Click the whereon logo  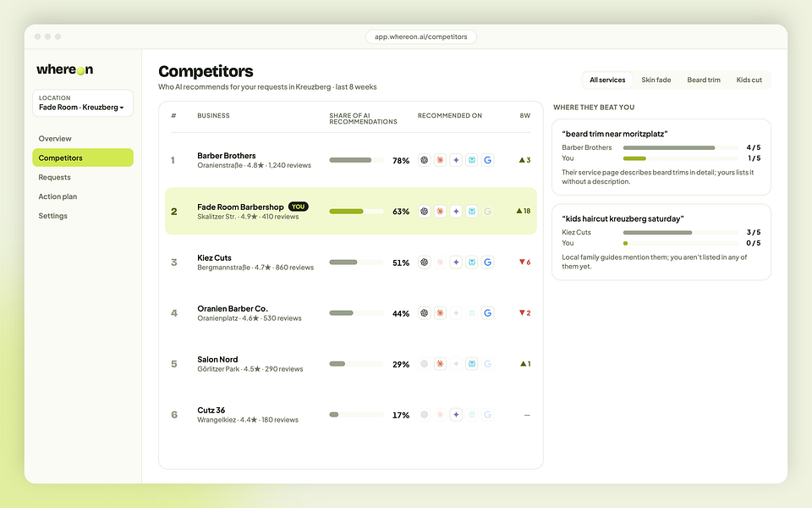pos(65,69)
